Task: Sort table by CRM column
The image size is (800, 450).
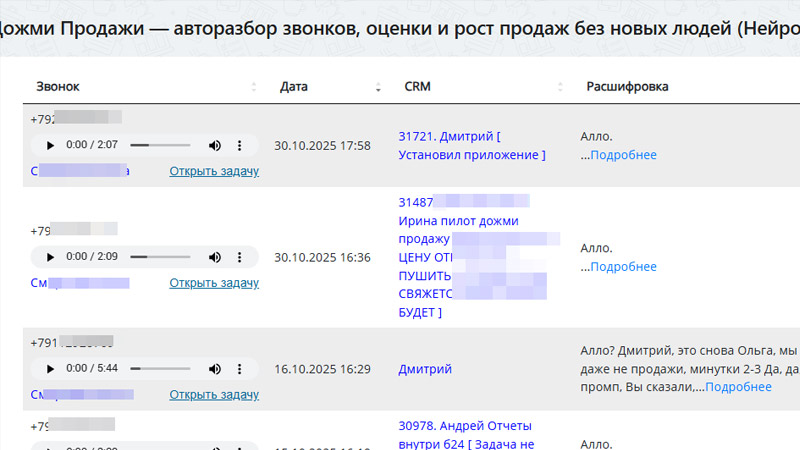Action: tap(560, 87)
